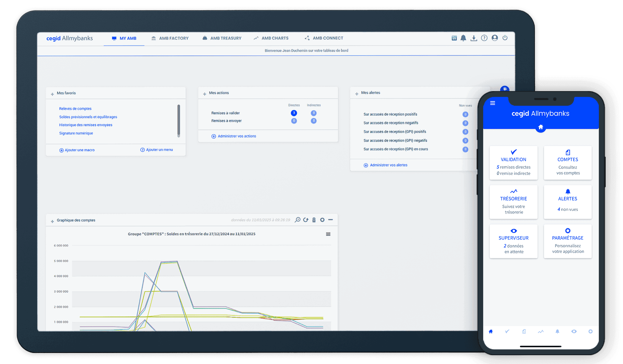Open the AMB CHARTS tab
623x364 pixels.
(271, 38)
